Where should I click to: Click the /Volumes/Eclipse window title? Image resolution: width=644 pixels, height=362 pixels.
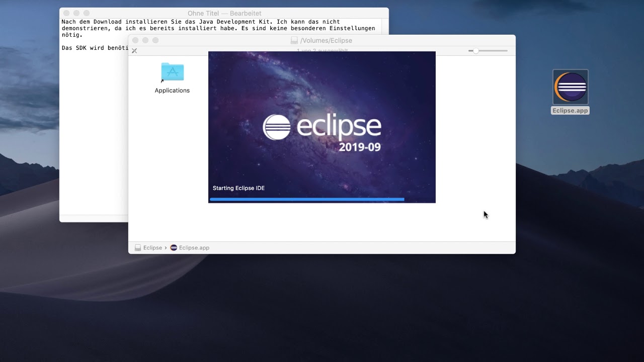326,40
